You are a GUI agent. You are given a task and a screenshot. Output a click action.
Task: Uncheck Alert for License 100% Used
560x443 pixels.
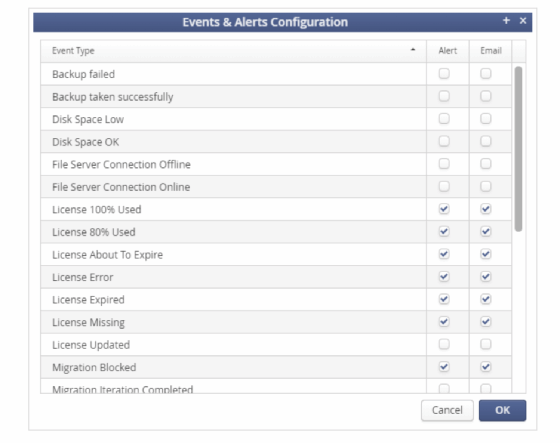pyautogui.click(x=444, y=209)
